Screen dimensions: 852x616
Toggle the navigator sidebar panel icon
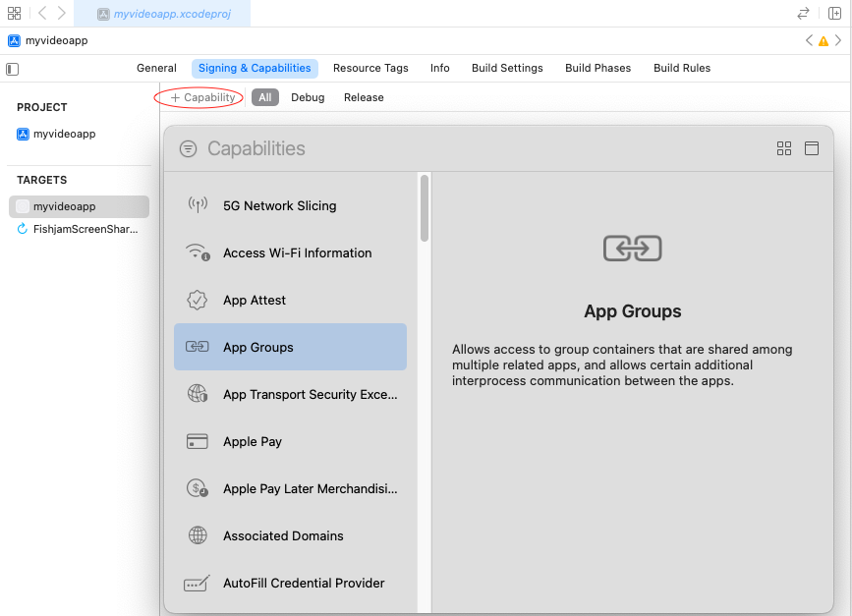[13, 69]
